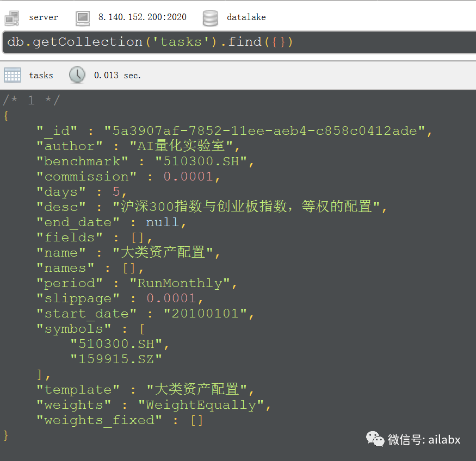
Task: Click the monitor icon beside the host address
Action: pos(83,17)
